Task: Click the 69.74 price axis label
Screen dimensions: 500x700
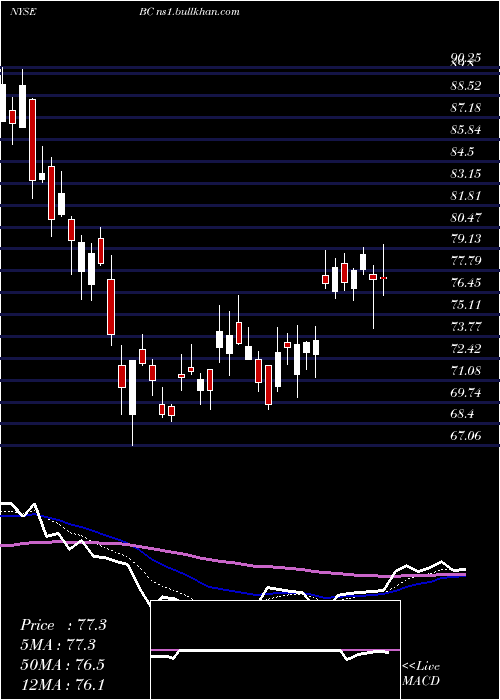Action: click(x=466, y=392)
